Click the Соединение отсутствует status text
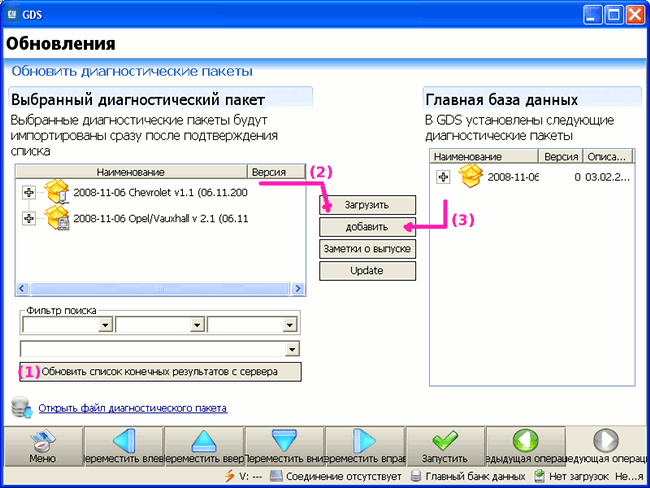The height and width of the screenshot is (488, 650). tap(344, 476)
